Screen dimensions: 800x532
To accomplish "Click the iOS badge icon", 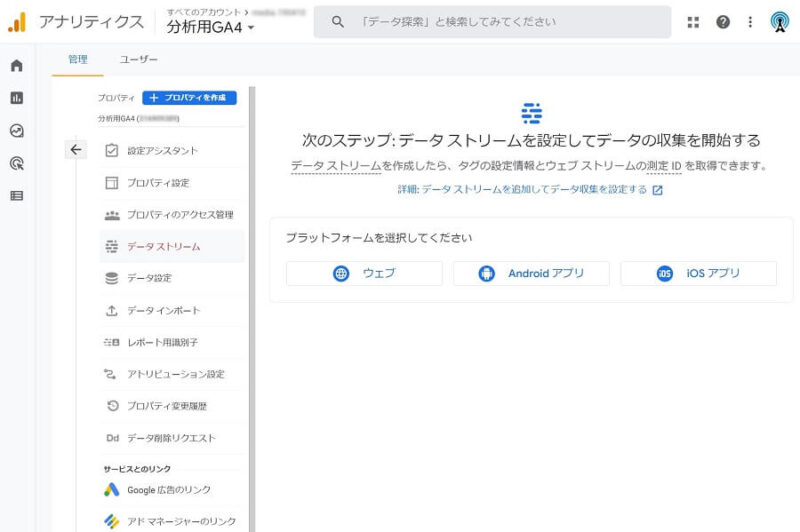I will [664, 273].
